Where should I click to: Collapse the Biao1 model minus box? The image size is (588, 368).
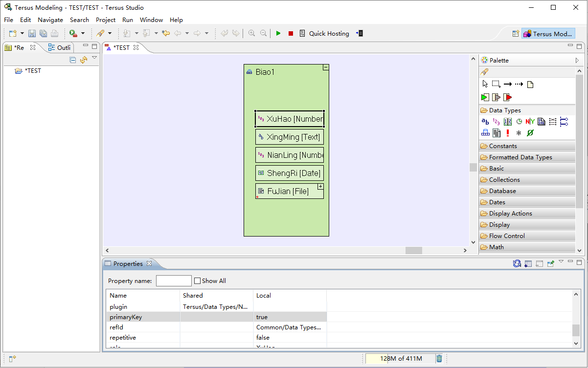pos(326,67)
